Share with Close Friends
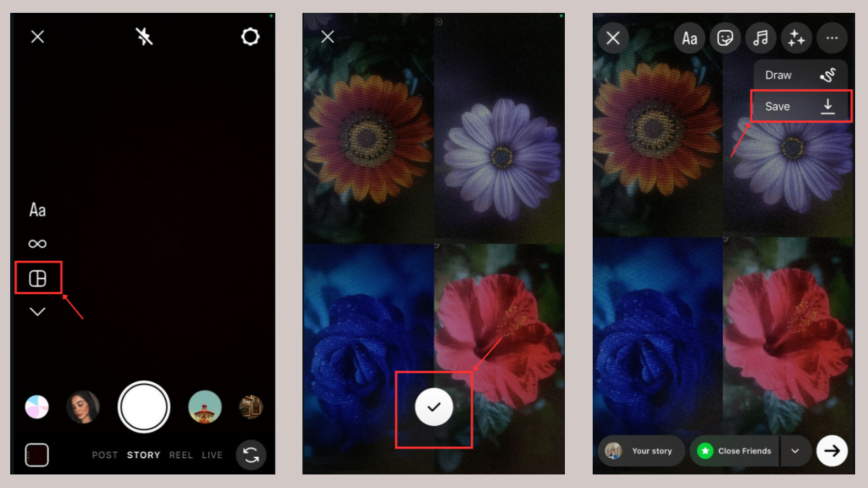The image size is (868, 488). click(x=734, y=451)
